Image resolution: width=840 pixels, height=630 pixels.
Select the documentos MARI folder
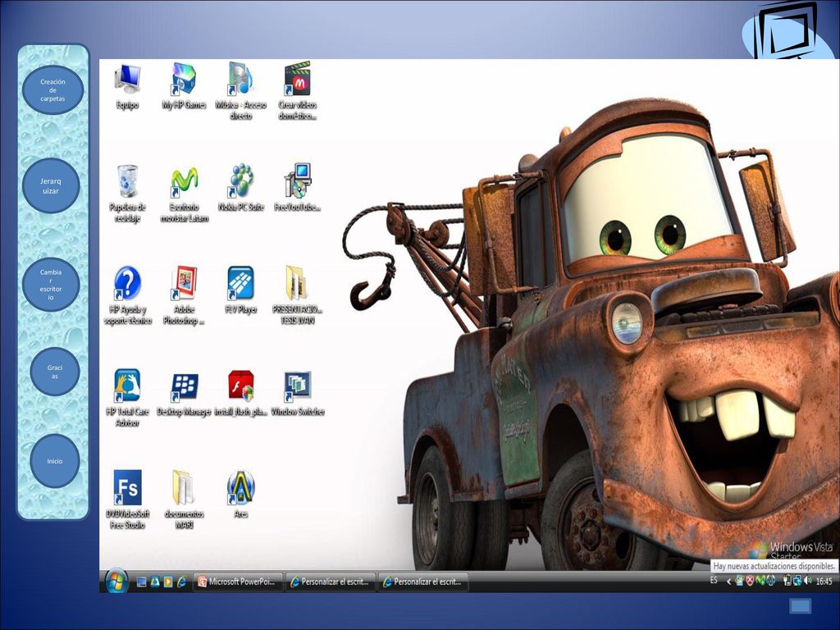(184, 500)
